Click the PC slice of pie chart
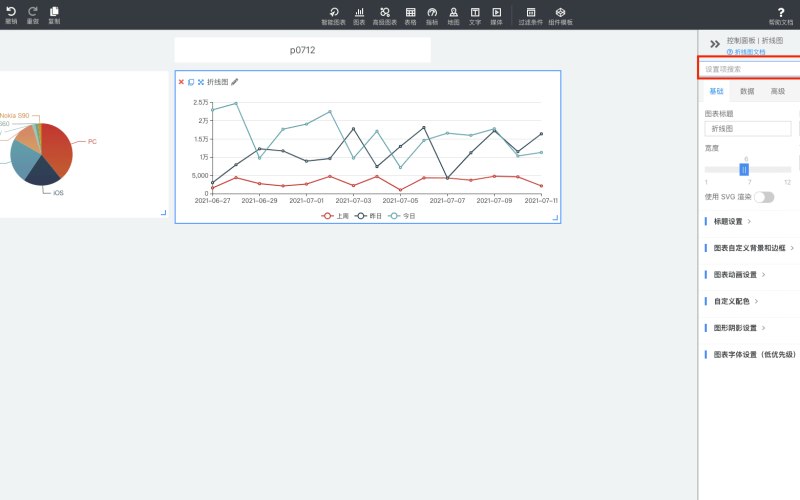Image resolution: width=800 pixels, height=500 pixels. click(x=58, y=149)
